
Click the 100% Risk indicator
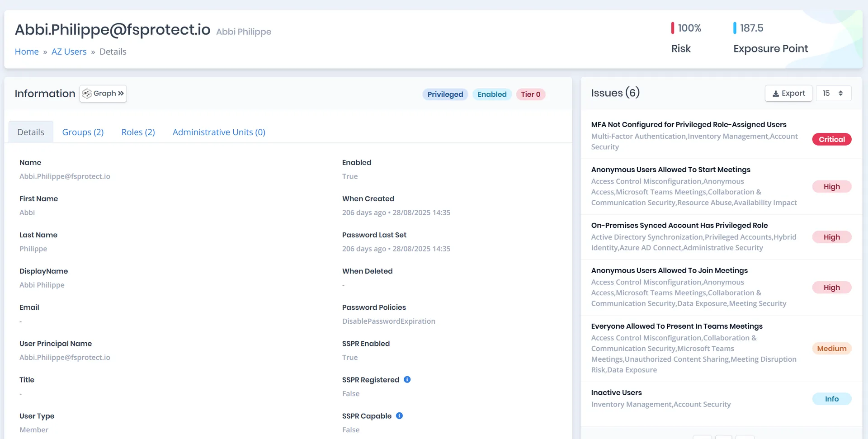686,28
